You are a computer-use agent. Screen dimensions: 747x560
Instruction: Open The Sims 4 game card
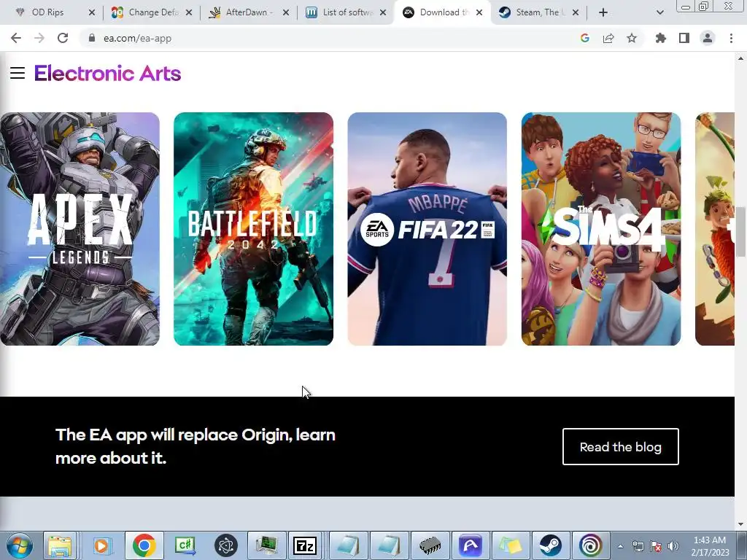601,229
